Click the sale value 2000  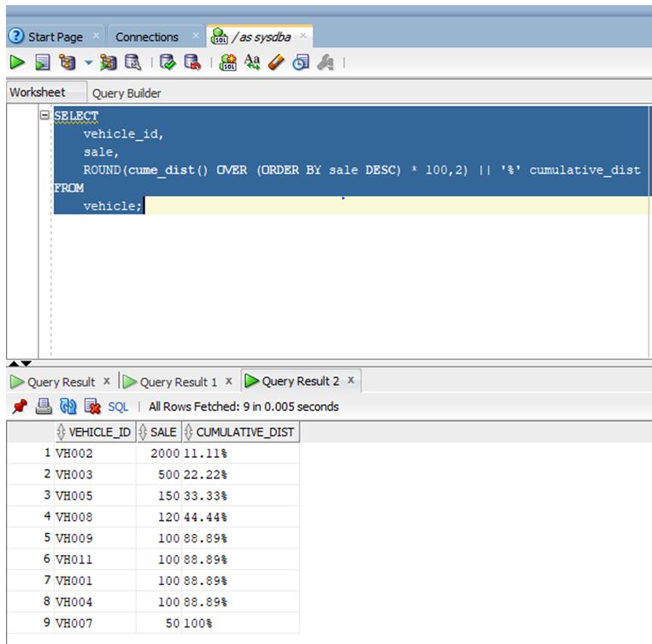point(159,453)
